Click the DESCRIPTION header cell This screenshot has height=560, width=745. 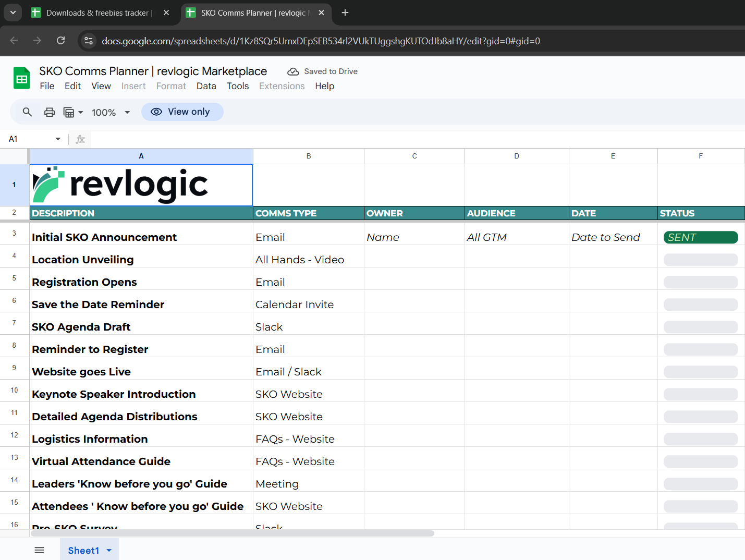pos(141,213)
